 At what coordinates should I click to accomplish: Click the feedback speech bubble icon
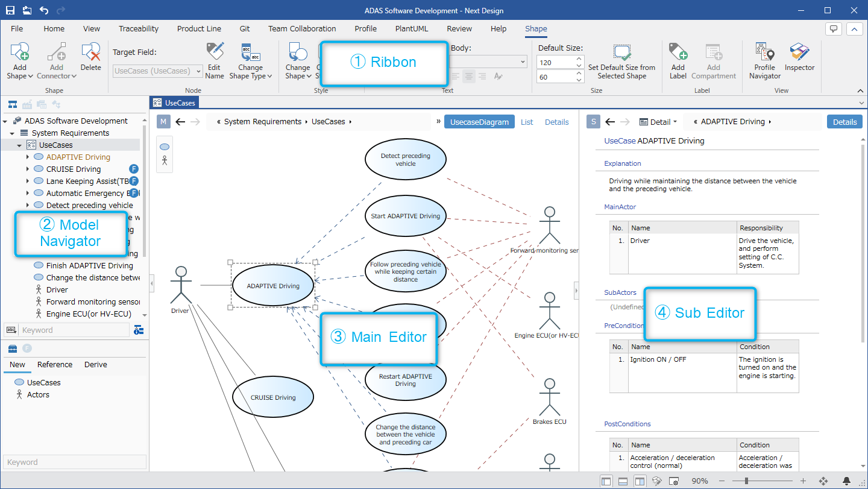click(x=834, y=28)
